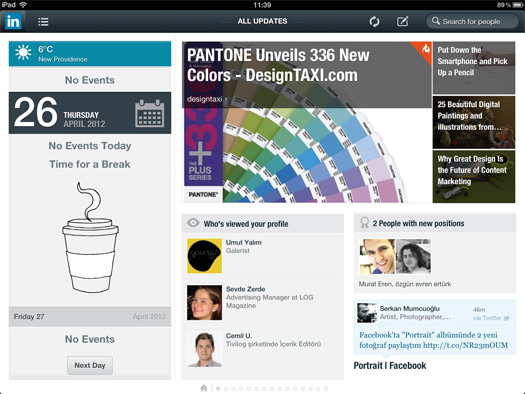Open the 6°C New Providence weather banner
Viewport: 525px width, 394px height.
[90, 54]
